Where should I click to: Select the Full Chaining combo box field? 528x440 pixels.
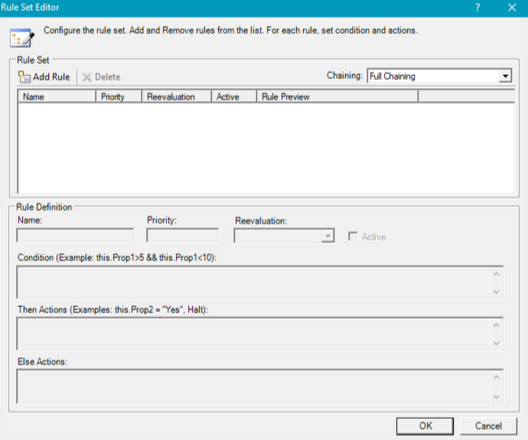pos(439,76)
